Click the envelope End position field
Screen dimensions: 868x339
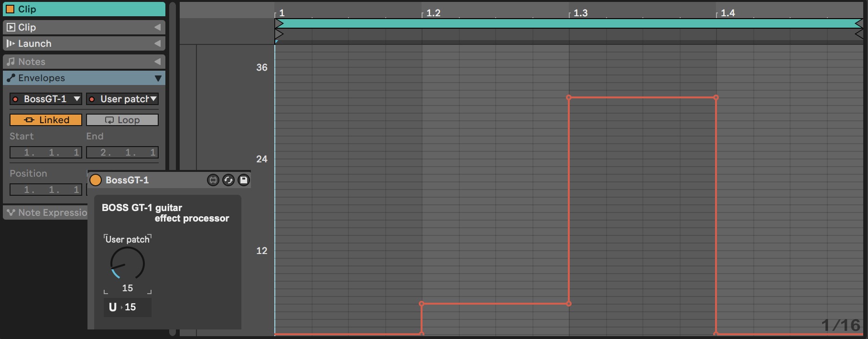[122, 152]
